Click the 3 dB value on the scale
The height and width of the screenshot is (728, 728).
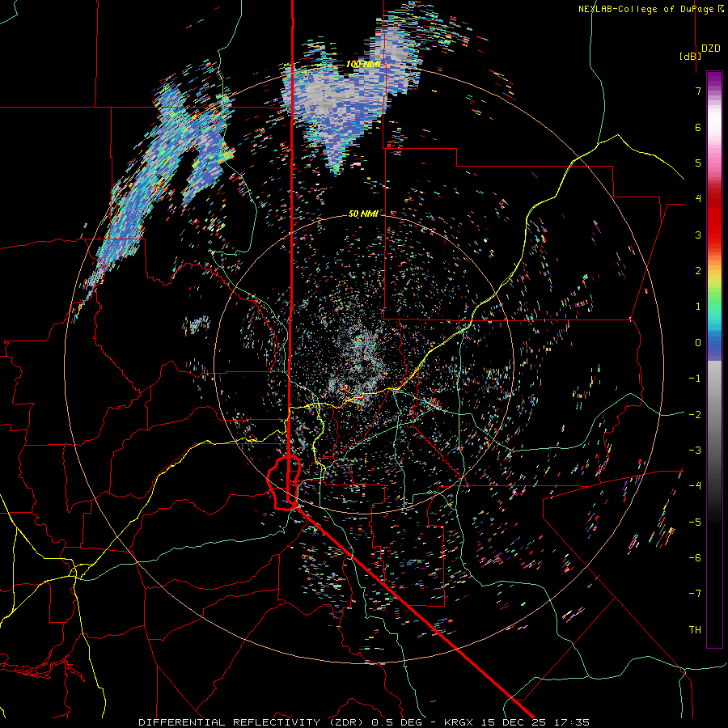pyautogui.click(x=698, y=235)
